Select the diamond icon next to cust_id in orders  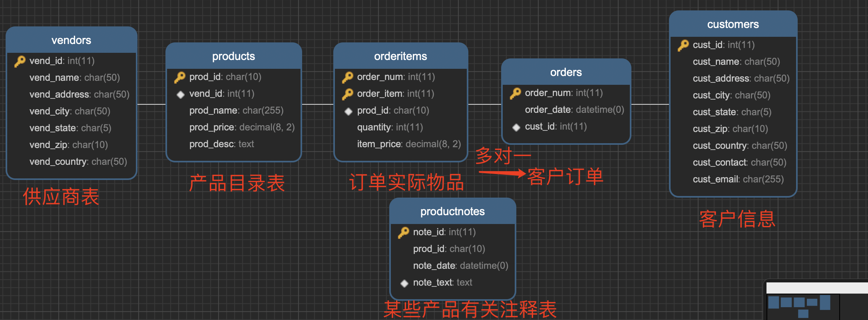click(516, 127)
